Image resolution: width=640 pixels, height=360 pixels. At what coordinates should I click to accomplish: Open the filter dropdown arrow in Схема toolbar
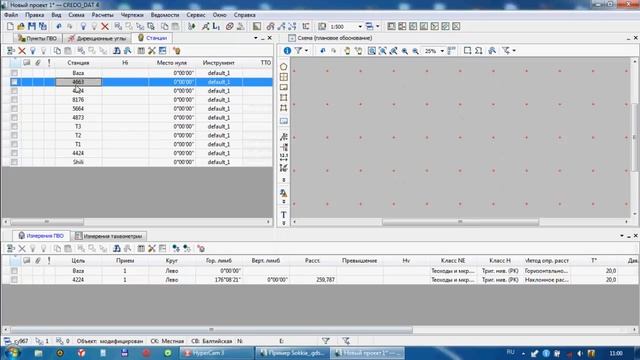(x=307, y=51)
